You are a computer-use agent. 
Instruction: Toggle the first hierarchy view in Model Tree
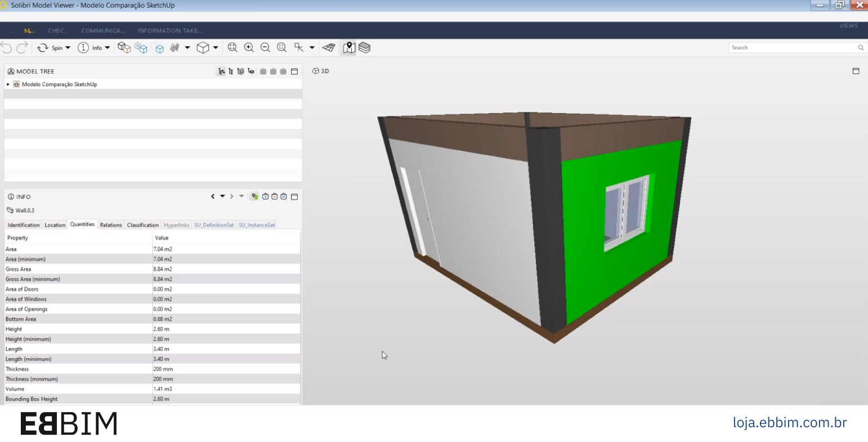coord(221,71)
